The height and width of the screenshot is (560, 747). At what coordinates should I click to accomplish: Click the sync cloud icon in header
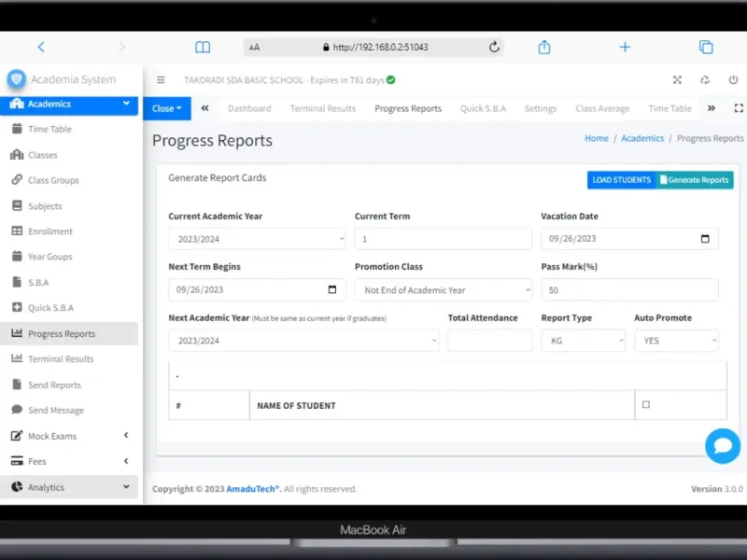(705, 80)
